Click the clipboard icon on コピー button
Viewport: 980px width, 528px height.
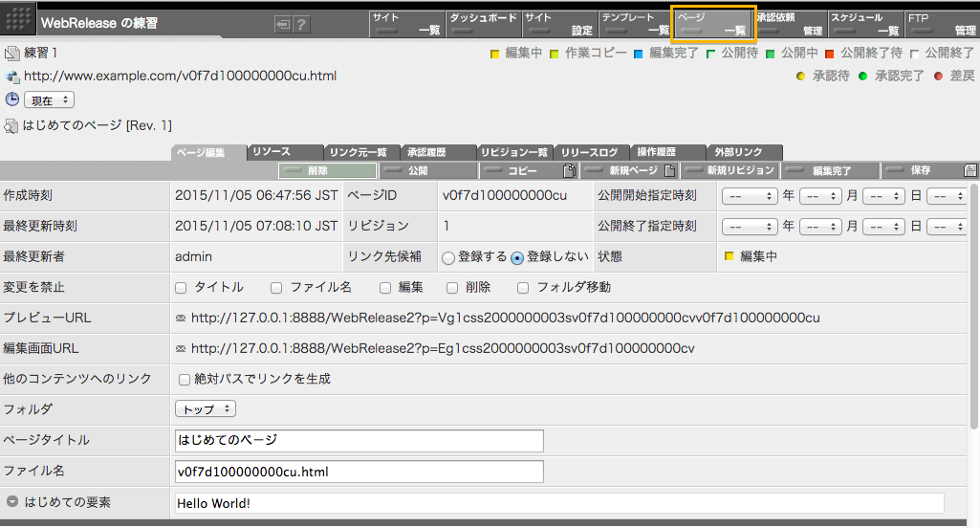point(569,170)
